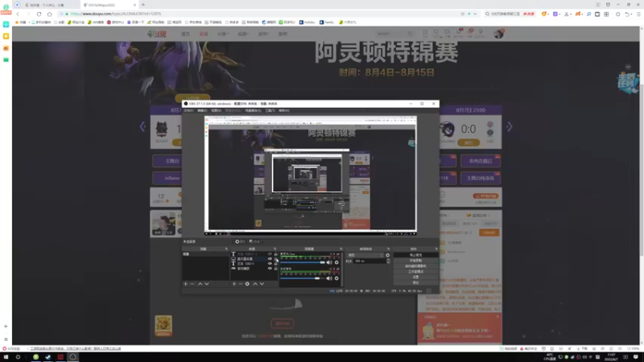Reload the Douyu page
644x362 pixels.
pos(39,14)
